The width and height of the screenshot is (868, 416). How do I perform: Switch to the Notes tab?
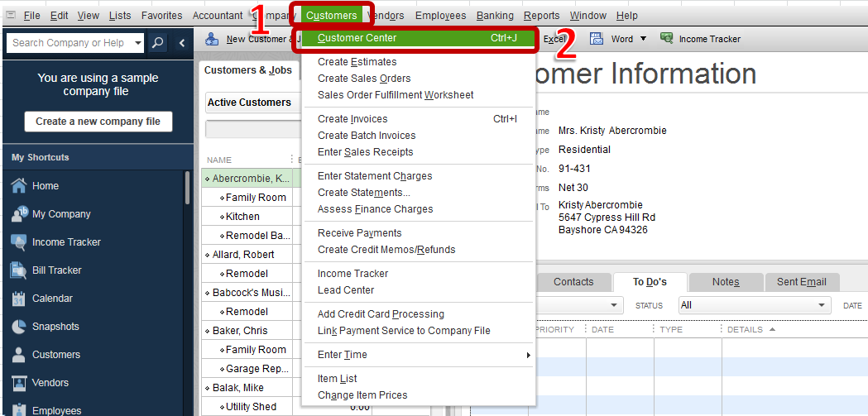[726, 282]
